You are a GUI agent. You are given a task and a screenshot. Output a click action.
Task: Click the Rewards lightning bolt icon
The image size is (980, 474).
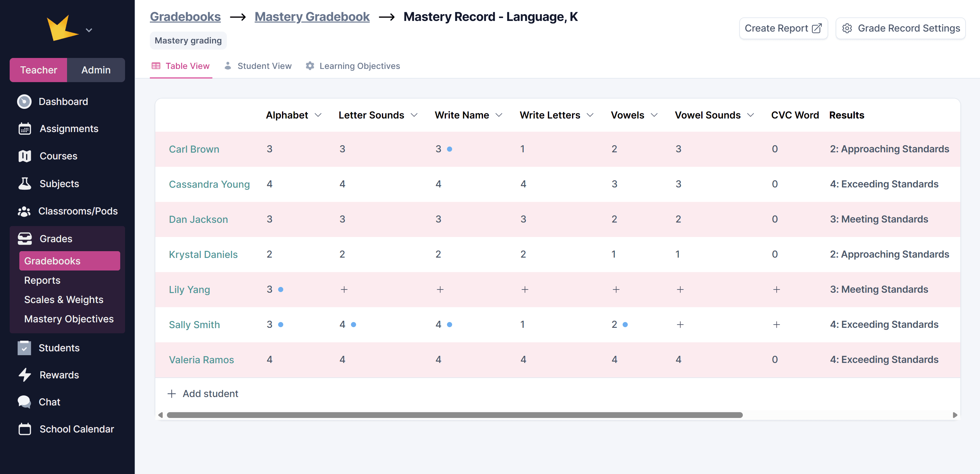(x=25, y=375)
